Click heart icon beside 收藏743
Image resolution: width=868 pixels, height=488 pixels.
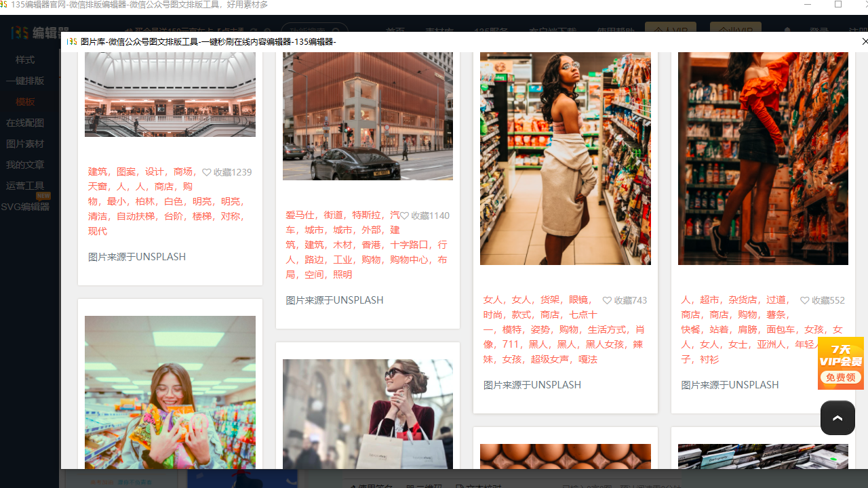click(607, 300)
